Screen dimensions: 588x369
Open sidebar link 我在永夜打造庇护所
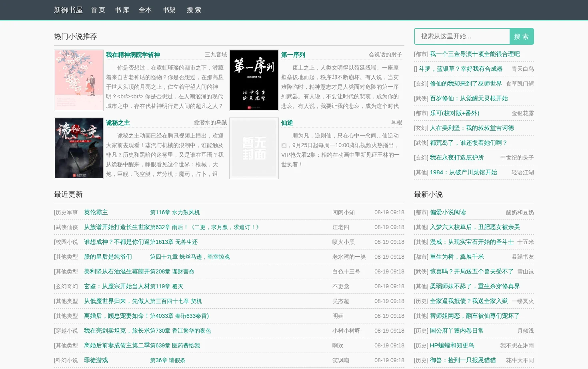(x=457, y=158)
